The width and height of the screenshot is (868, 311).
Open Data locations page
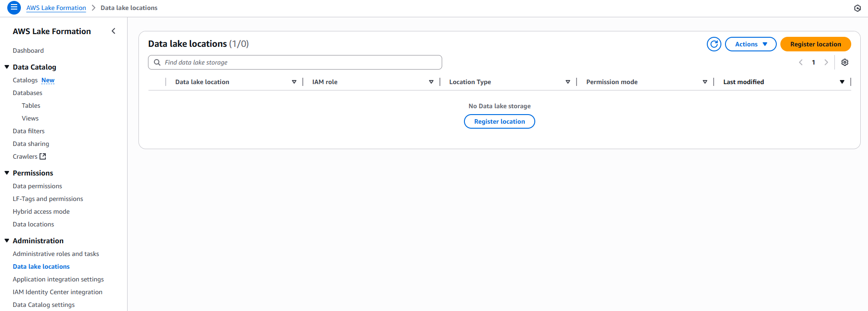[33, 224]
